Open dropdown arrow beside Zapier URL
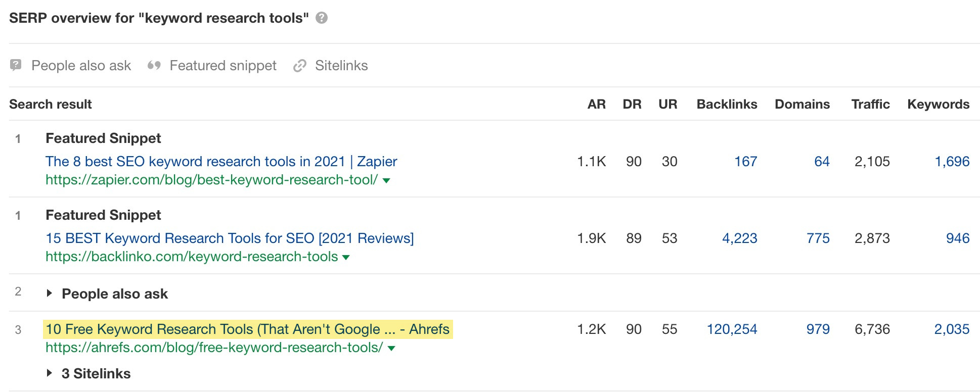The image size is (980, 392). [x=387, y=181]
